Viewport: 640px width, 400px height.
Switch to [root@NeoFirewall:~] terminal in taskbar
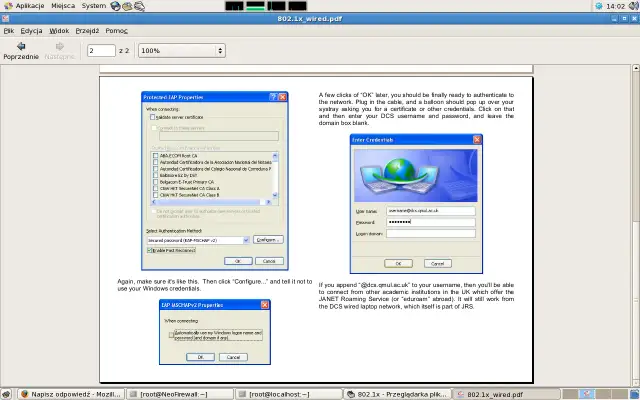(x=180, y=394)
